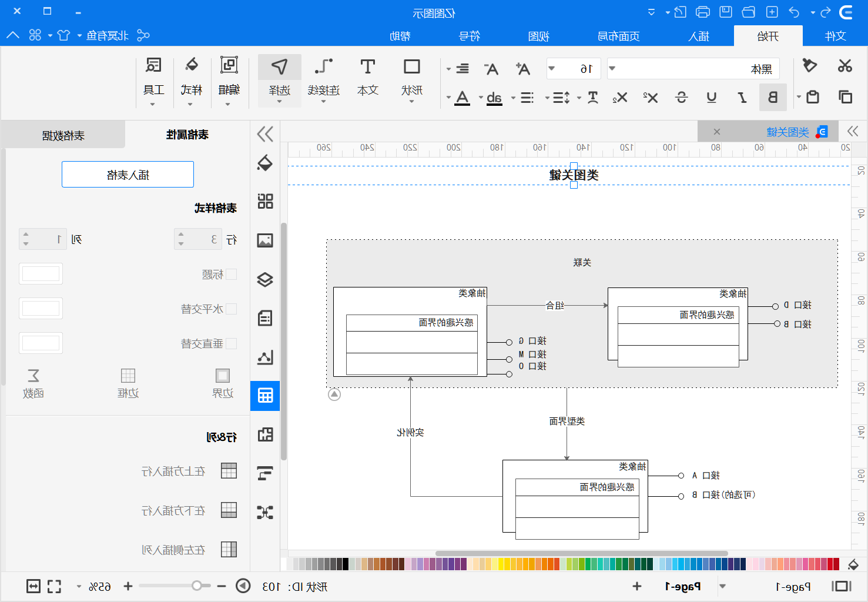The image size is (868, 602).
Task: Open the font size 16 dropdown
Action: tap(551, 69)
